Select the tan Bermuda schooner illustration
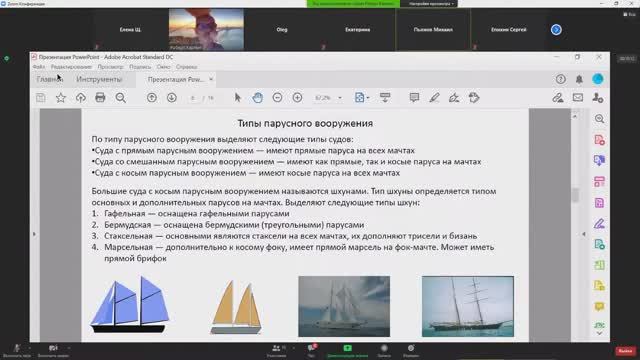Screen dimensions: 640x360 tap(236, 307)
